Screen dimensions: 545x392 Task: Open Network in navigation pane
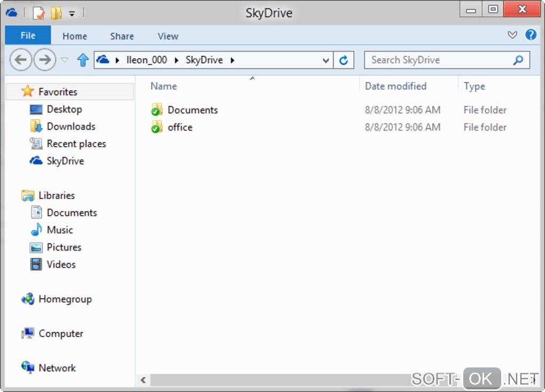(57, 368)
